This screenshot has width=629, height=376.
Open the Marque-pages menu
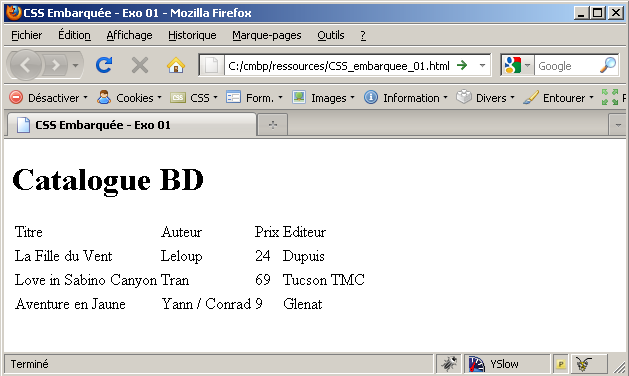267,35
